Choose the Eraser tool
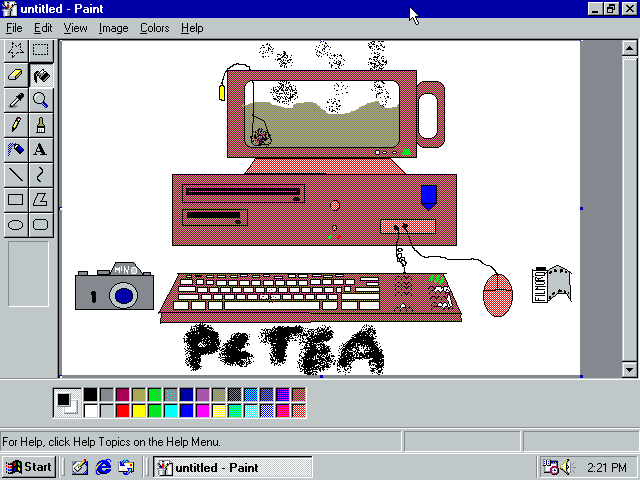 (16, 75)
